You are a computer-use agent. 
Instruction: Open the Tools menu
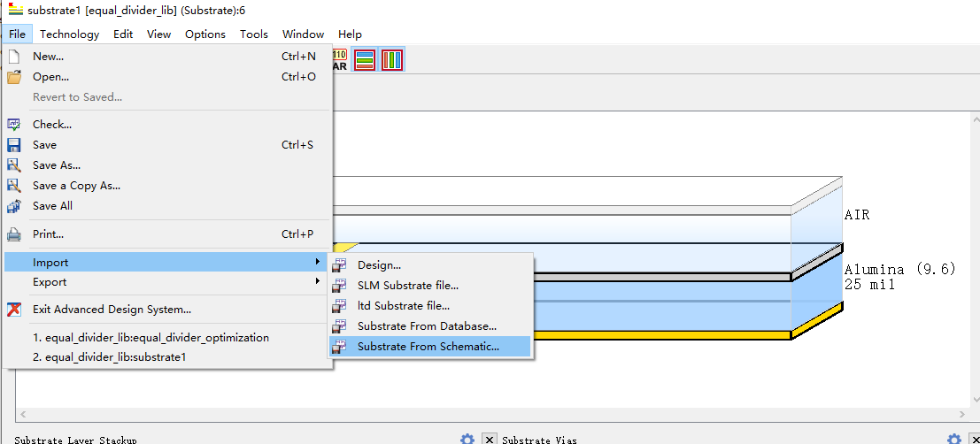pyautogui.click(x=254, y=34)
